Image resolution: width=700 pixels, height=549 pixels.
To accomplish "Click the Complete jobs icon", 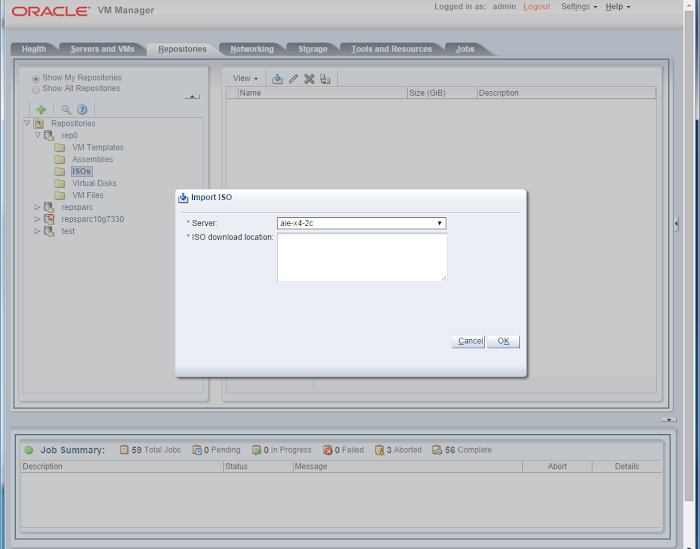I will pos(437,450).
